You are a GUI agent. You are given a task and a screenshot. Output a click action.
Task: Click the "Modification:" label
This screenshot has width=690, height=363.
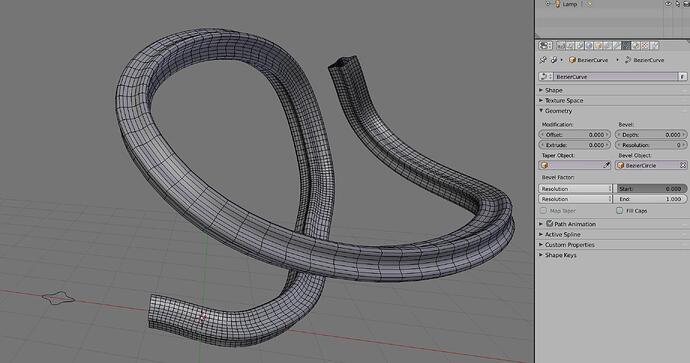point(558,125)
